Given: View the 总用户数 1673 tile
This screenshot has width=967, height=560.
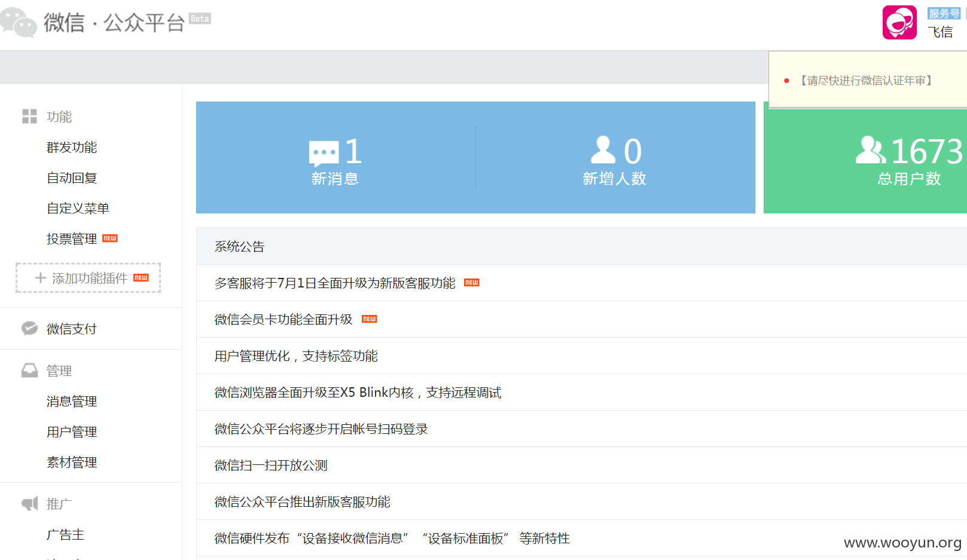Looking at the screenshot, I should (865, 158).
